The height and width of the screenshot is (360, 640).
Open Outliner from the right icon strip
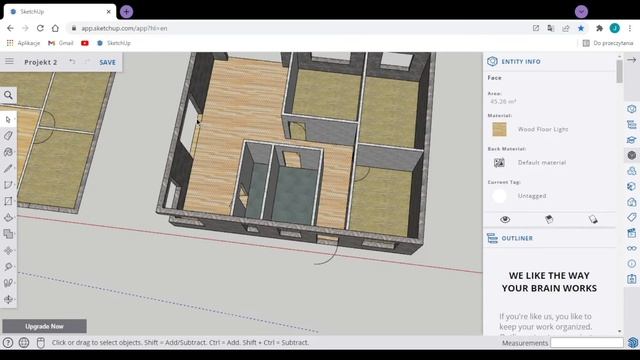pyautogui.click(x=632, y=124)
